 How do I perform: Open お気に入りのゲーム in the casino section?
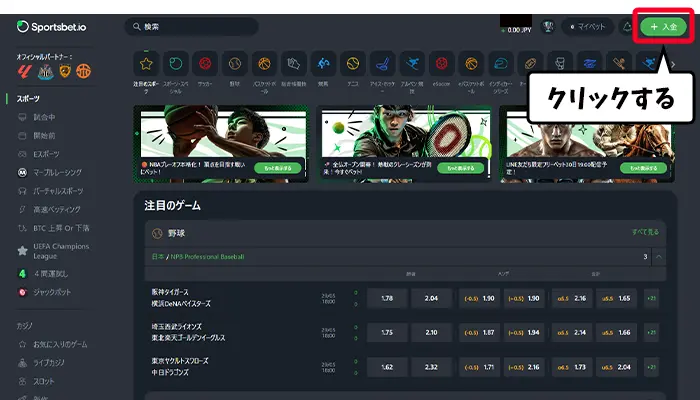(x=53, y=344)
